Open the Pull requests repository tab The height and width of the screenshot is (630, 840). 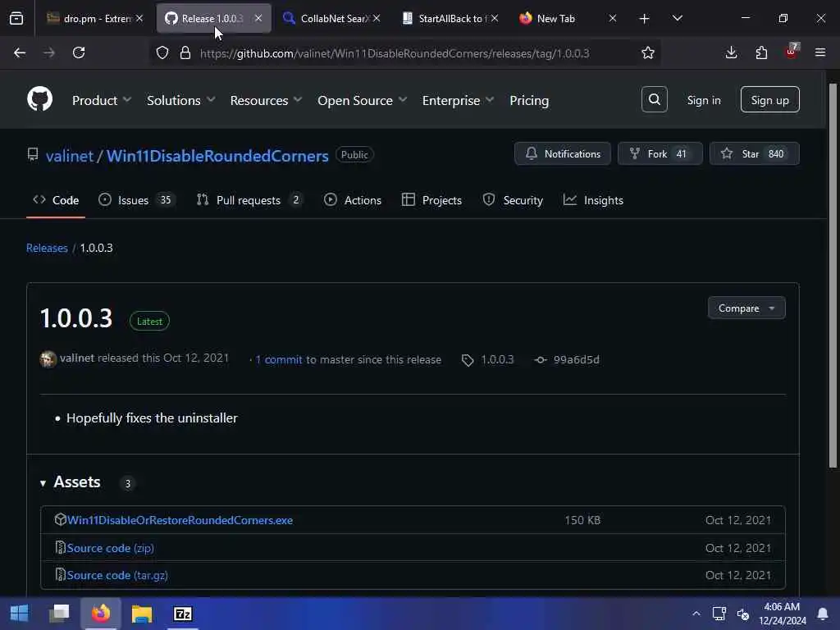pos(249,200)
